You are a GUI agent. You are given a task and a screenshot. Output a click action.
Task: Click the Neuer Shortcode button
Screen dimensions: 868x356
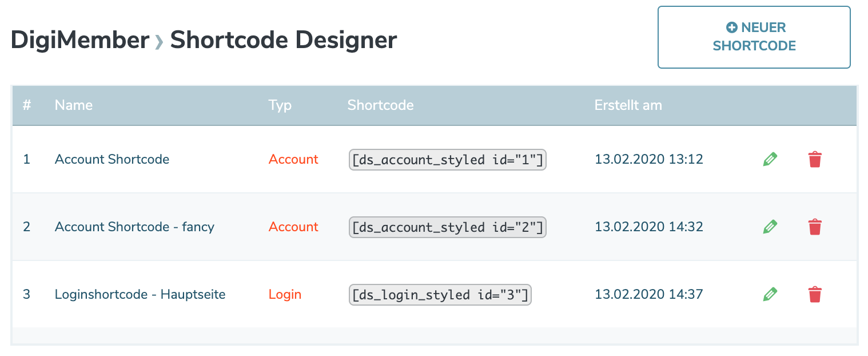pyautogui.click(x=754, y=37)
